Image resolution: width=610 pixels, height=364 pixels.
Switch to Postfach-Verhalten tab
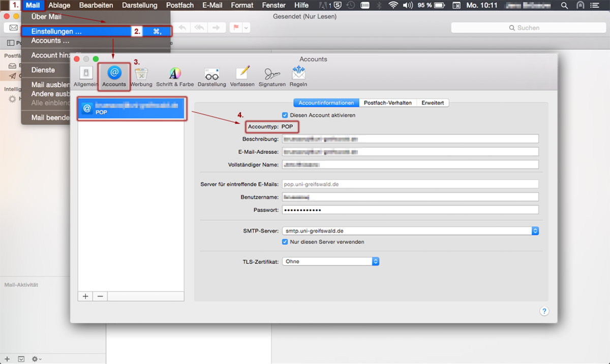(388, 103)
